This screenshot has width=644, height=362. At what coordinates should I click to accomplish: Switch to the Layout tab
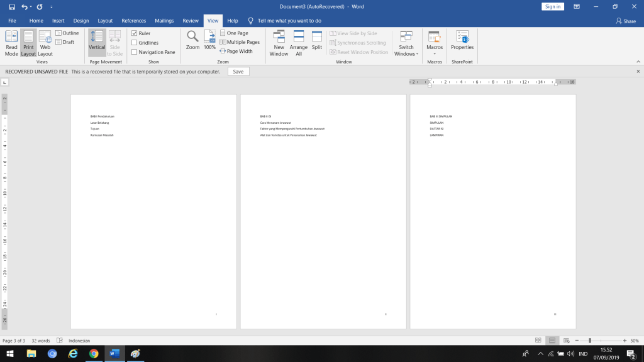point(105,21)
